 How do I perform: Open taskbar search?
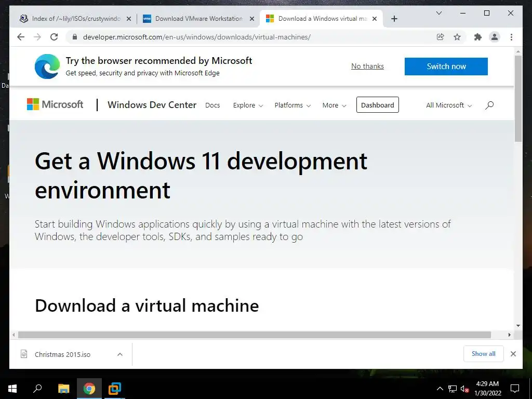[x=37, y=389]
